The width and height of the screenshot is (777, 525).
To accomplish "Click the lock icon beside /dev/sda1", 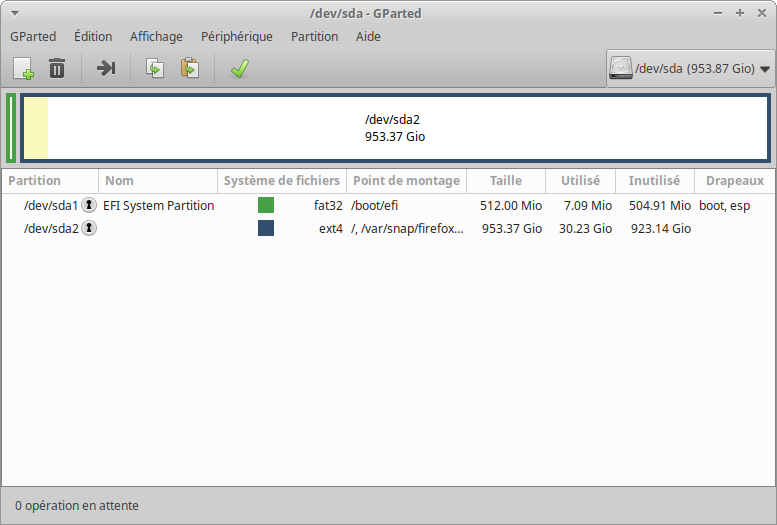I will [x=89, y=205].
